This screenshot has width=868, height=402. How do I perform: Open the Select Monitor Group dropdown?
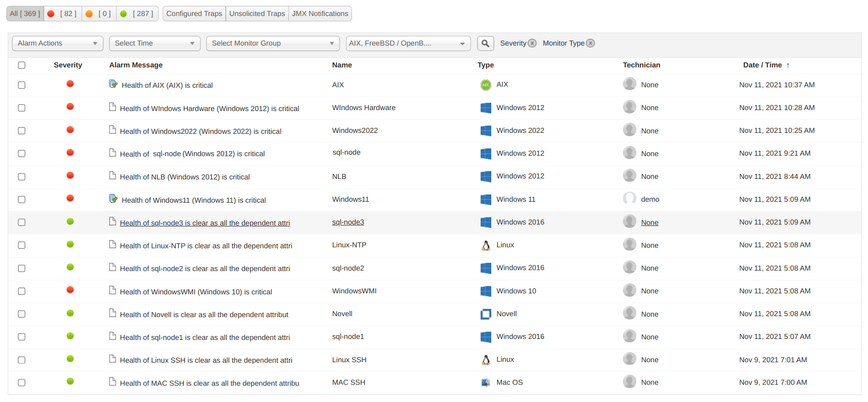(x=272, y=43)
